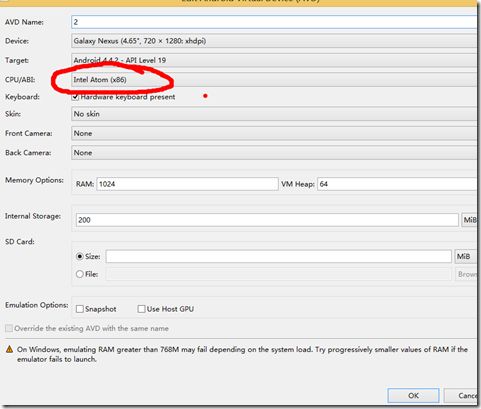
Task: Select the SD Card Size radio button
Action: click(80, 256)
